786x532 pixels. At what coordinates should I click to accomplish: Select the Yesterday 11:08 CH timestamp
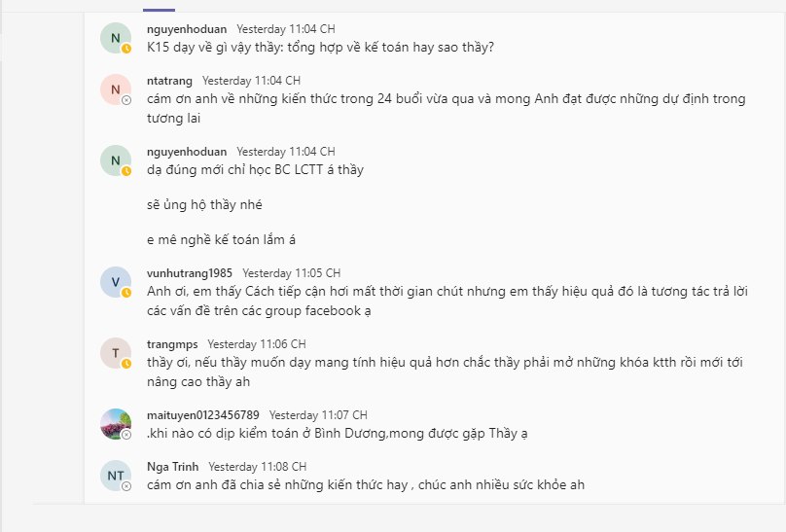pyautogui.click(x=257, y=467)
